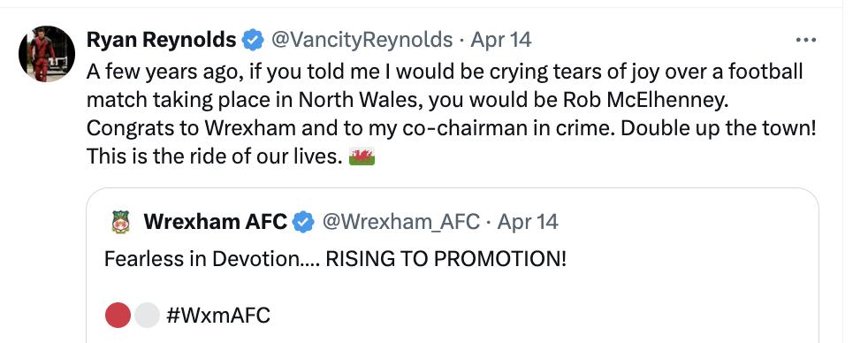Click the Wrexham AFC crest avatar
868x343 pixels.
(120, 222)
